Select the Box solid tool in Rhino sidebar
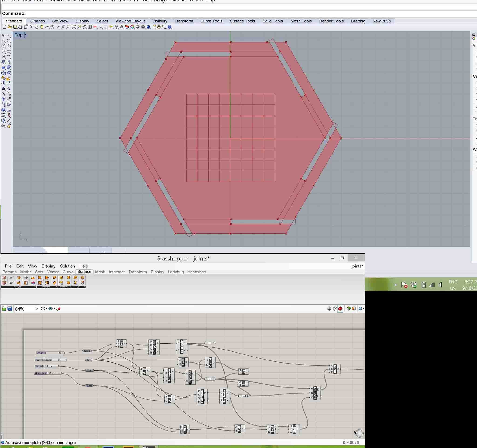Viewport: 477px width, 448px height. (x=3, y=67)
